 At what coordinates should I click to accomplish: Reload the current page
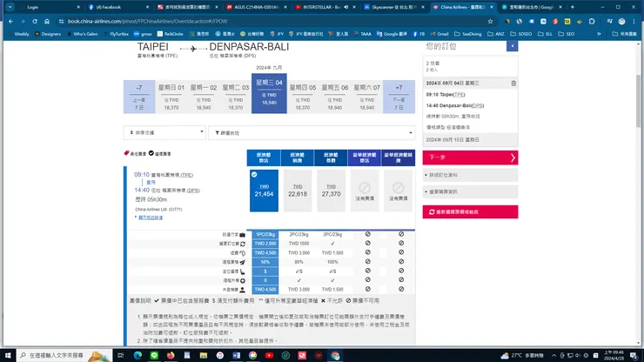35,22
